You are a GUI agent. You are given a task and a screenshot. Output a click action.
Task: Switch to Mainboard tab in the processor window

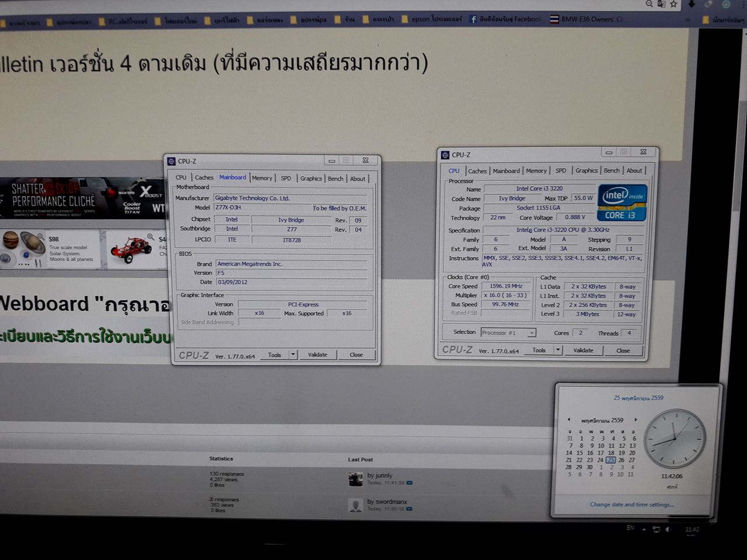(x=506, y=171)
